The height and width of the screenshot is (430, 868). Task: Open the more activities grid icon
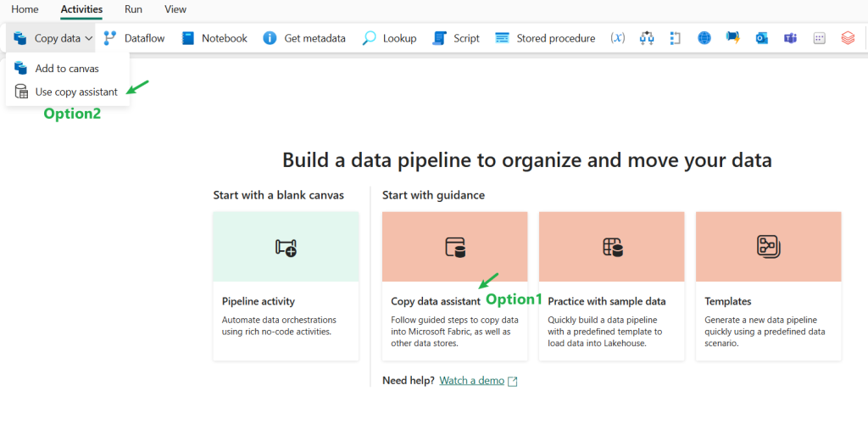point(820,38)
